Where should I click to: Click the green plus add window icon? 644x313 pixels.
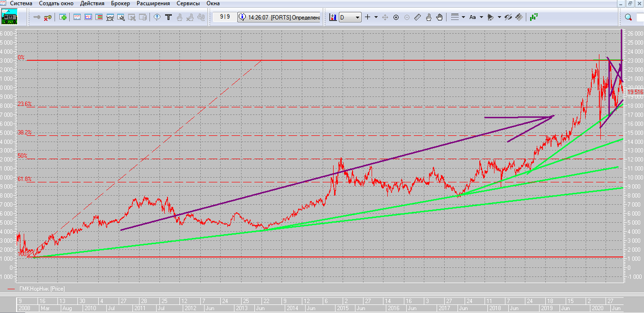64,17
